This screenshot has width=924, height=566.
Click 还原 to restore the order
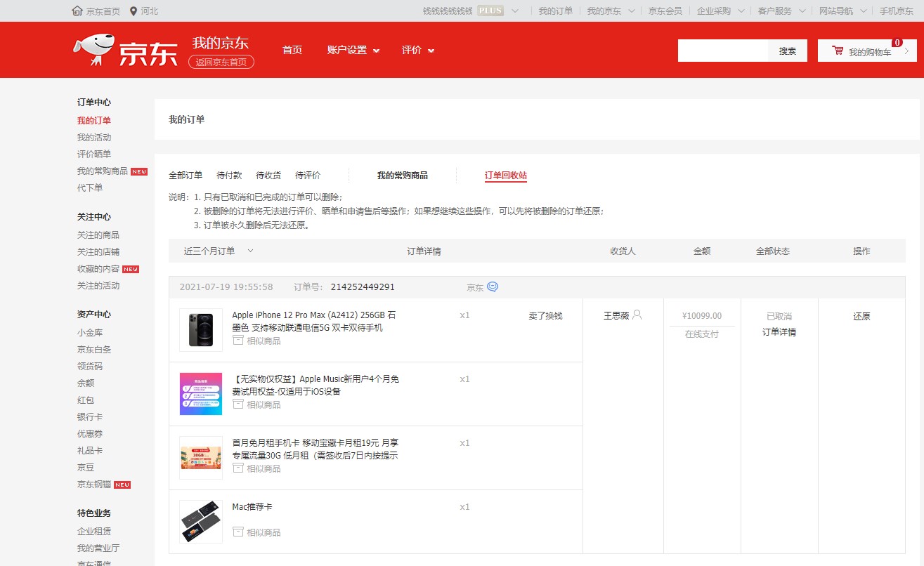coord(862,316)
